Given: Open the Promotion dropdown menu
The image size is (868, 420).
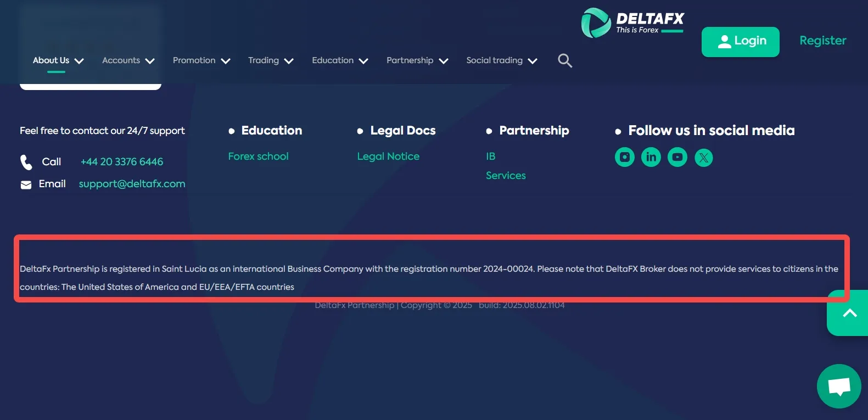Looking at the screenshot, I should (201, 60).
